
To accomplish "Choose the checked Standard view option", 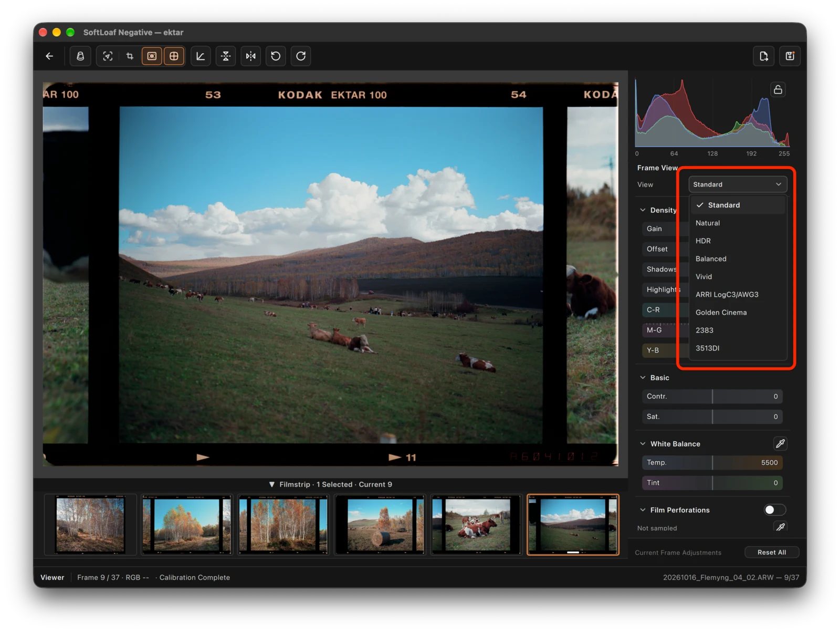I will pyautogui.click(x=738, y=205).
